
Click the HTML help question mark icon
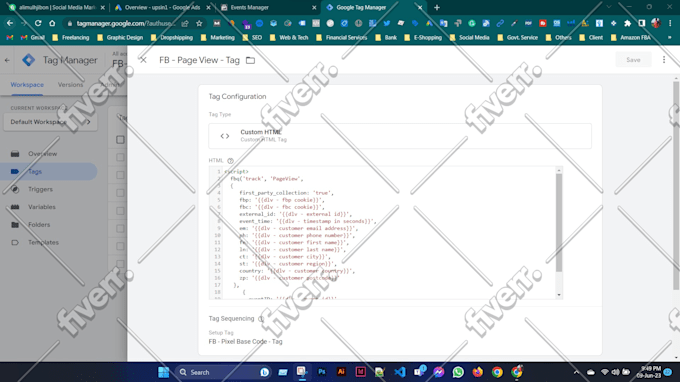[230, 161]
